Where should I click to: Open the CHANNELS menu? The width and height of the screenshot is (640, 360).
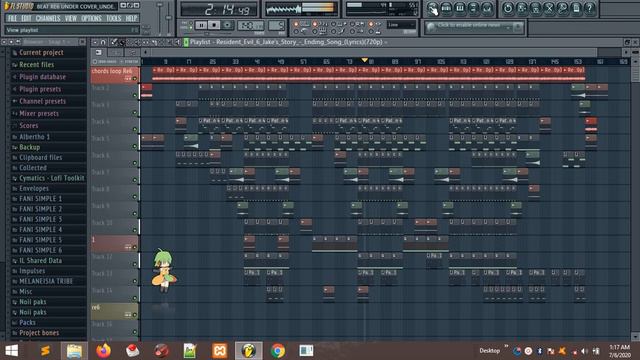[48, 18]
